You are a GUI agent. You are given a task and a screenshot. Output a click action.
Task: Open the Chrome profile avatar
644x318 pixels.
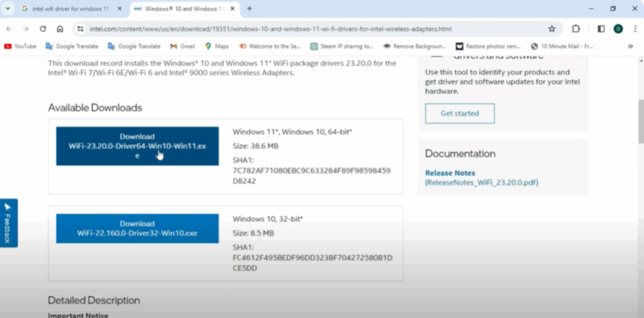tap(618, 29)
